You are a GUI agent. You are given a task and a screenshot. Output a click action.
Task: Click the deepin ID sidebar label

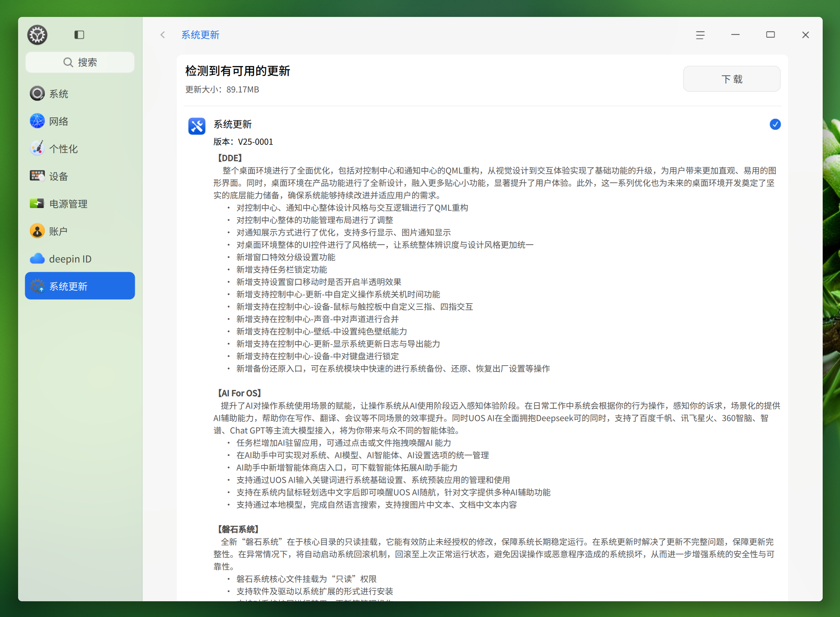pos(70,259)
